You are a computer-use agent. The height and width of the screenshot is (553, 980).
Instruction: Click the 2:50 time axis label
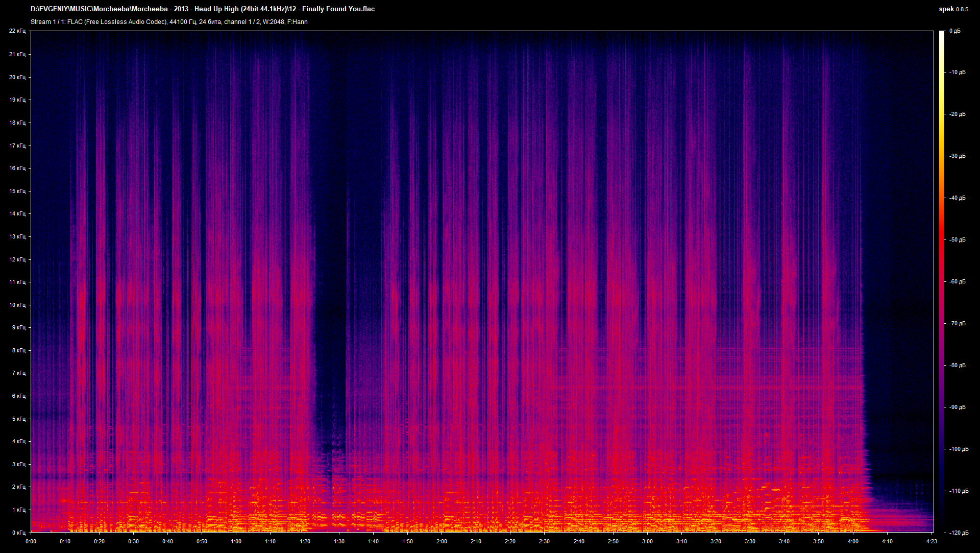613,542
